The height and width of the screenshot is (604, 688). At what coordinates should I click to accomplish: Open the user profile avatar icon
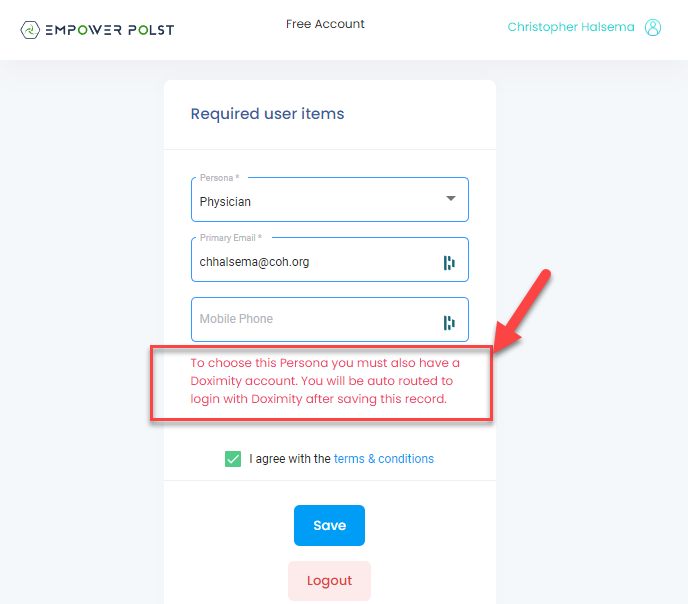pyautogui.click(x=653, y=28)
